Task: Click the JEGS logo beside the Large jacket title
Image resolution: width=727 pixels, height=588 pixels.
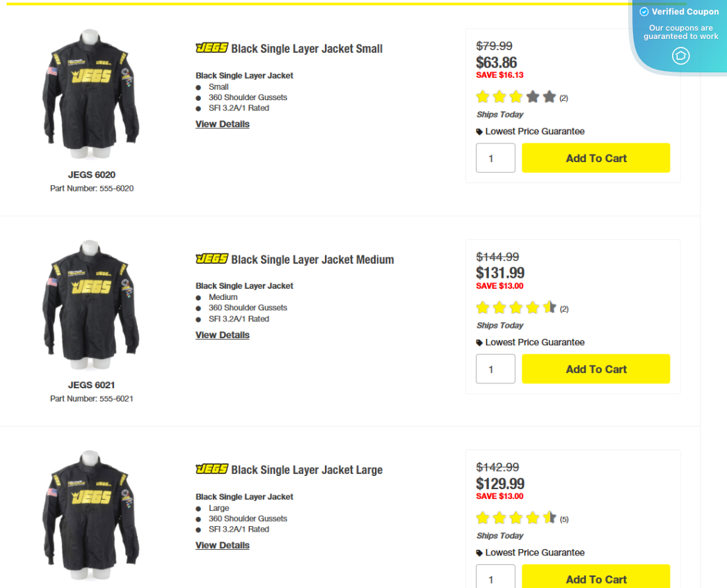Action: tap(211, 470)
